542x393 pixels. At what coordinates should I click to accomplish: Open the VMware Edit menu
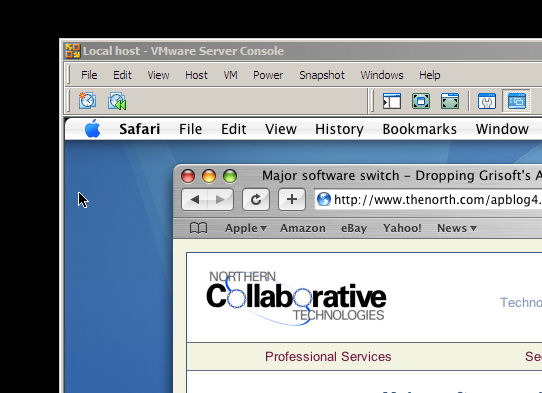coord(122,75)
